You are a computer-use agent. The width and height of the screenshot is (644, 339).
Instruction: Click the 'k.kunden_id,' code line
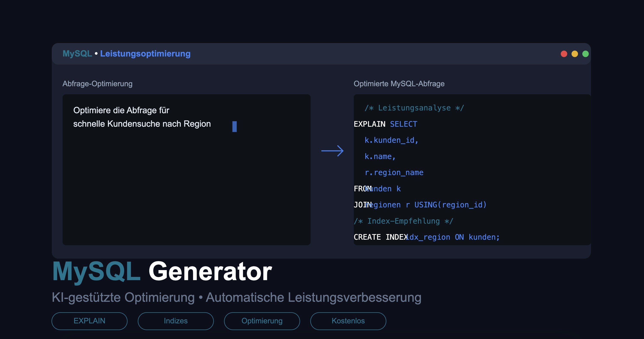[392, 140]
